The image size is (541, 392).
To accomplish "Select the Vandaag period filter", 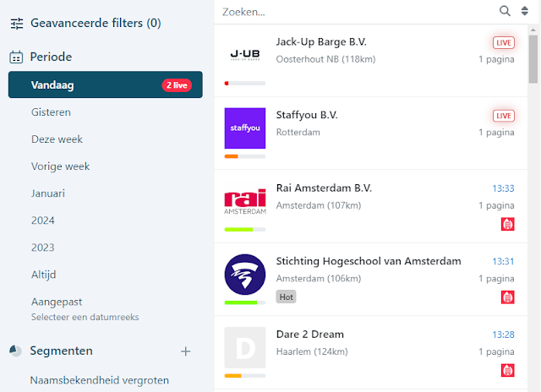I will [x=105, y=84].
